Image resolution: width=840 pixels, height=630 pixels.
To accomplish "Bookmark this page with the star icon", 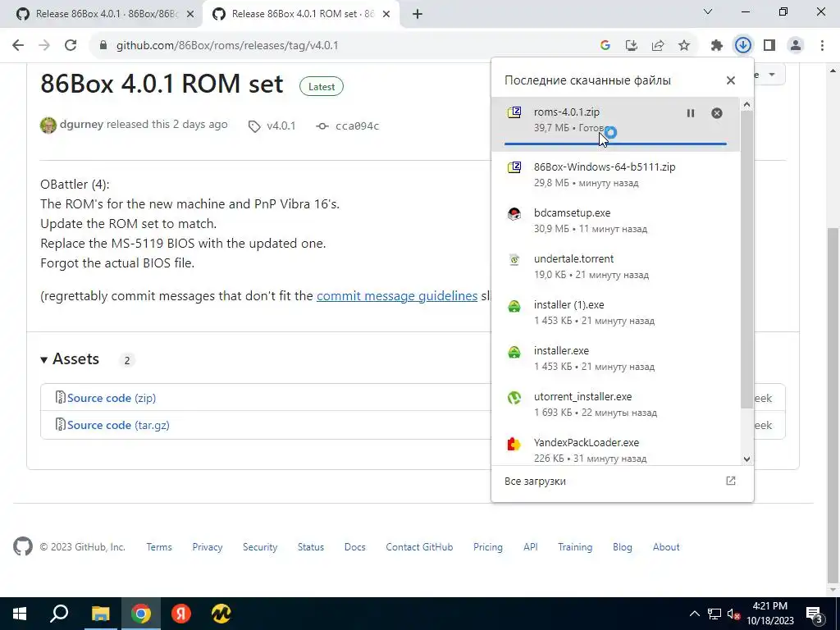I will tap(684, 46).
